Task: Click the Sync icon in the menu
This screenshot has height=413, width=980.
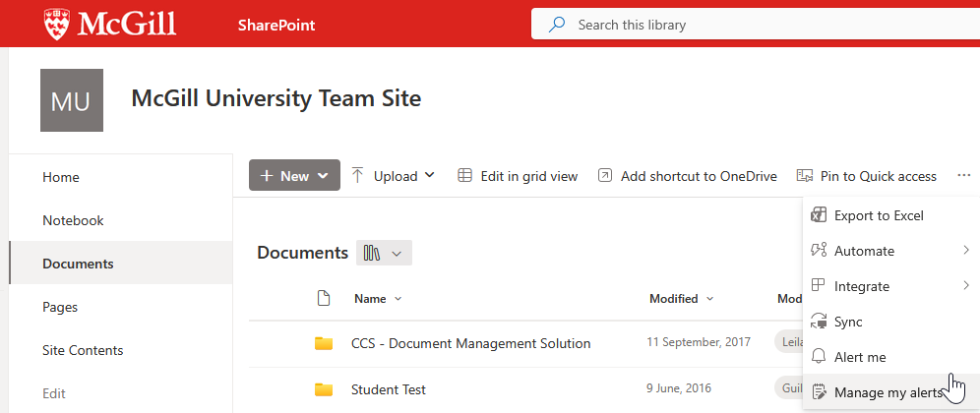Action: [817, 322]
